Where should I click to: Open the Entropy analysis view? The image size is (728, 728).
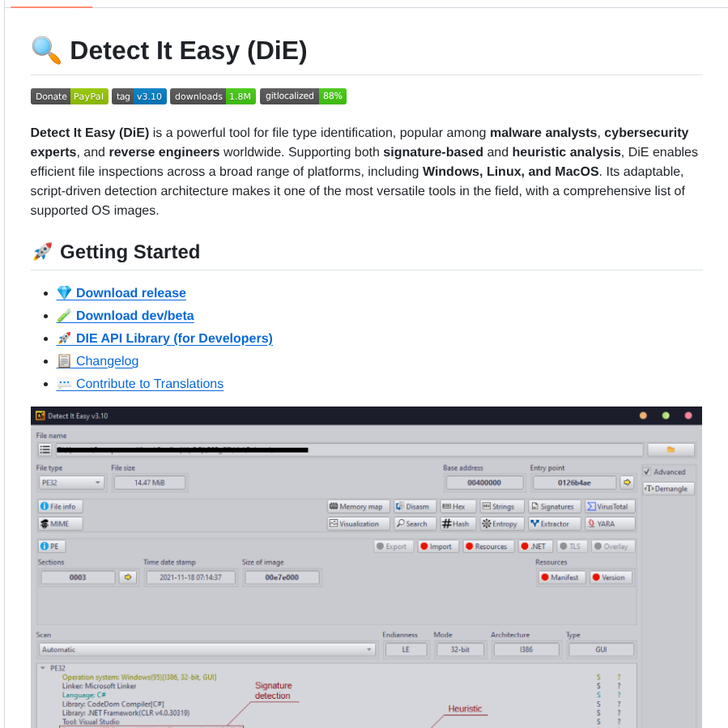pos(501,523)
